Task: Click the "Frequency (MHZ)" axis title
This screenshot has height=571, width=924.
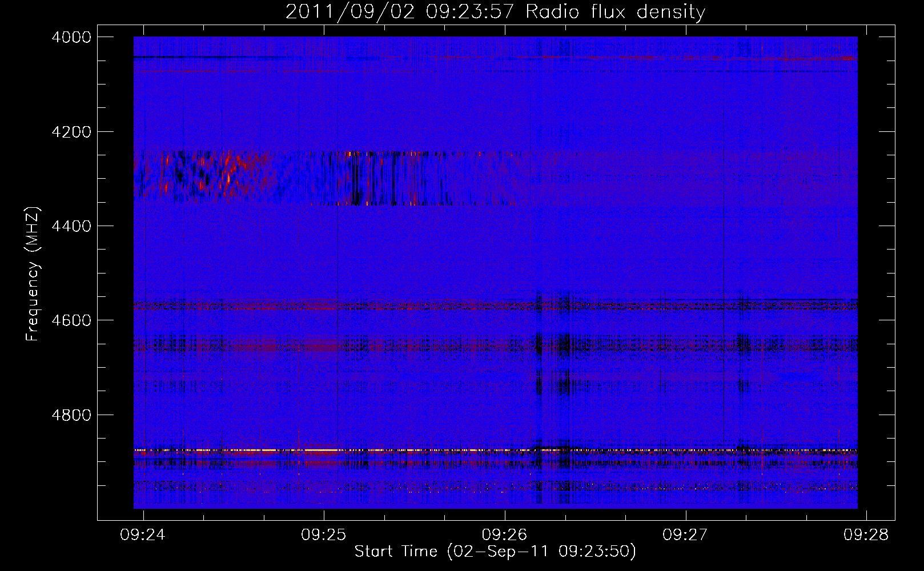Action: [x=33, y=274]
